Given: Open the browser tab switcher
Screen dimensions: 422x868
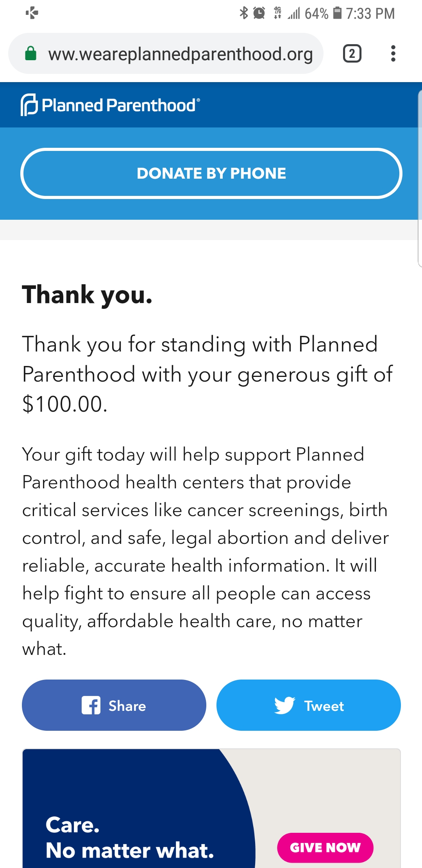Looking at the screenshot, I should pos(352,54).
